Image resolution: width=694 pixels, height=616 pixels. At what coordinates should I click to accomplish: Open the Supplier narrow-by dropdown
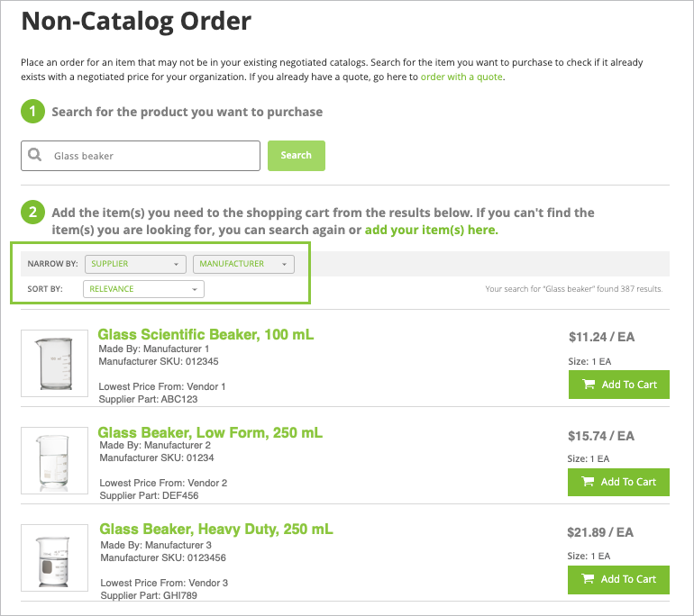pos(135,264)
